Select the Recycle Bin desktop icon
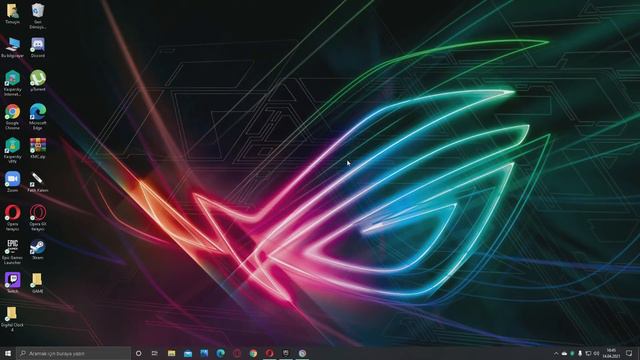Viewport: 640px width, 360px height. [38, 16]
